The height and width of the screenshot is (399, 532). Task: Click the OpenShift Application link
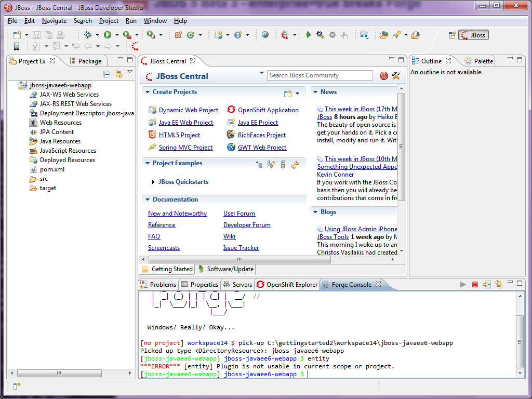click(x=268, y=110)
